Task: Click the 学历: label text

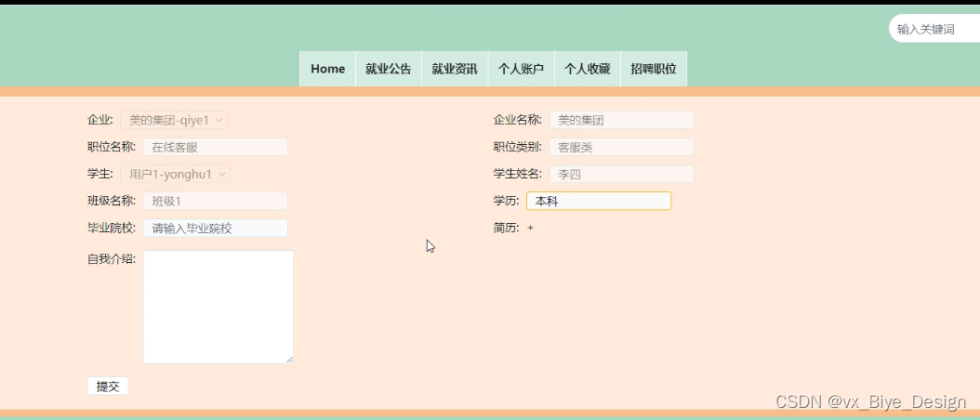Action: 506,201
